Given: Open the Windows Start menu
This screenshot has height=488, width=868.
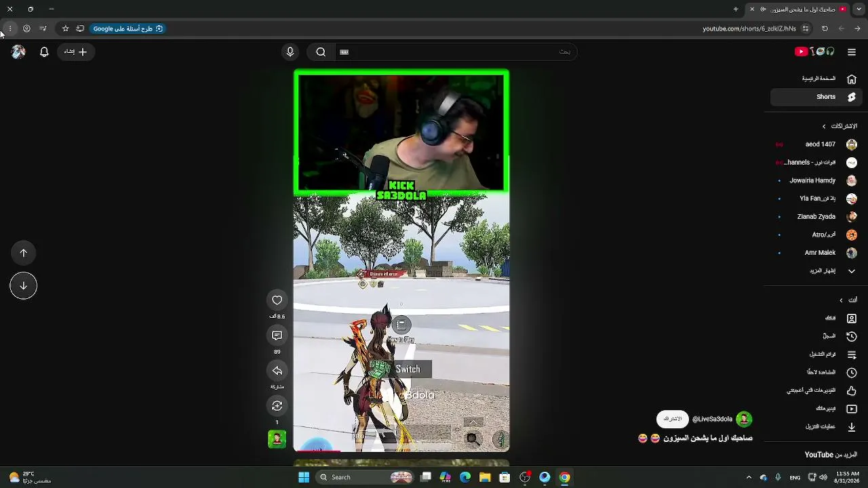Looking at the screenshot, I should click(304, 477).
